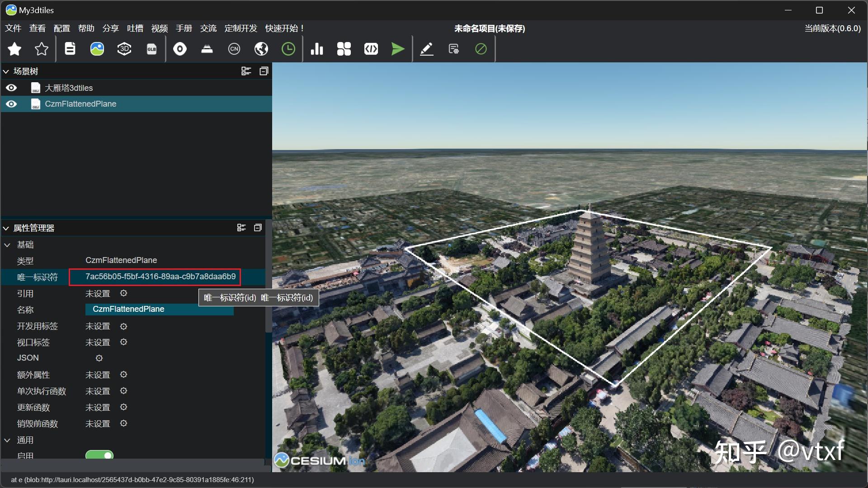
Task: Open the 配置 menu
Action: tap(62, 28)
